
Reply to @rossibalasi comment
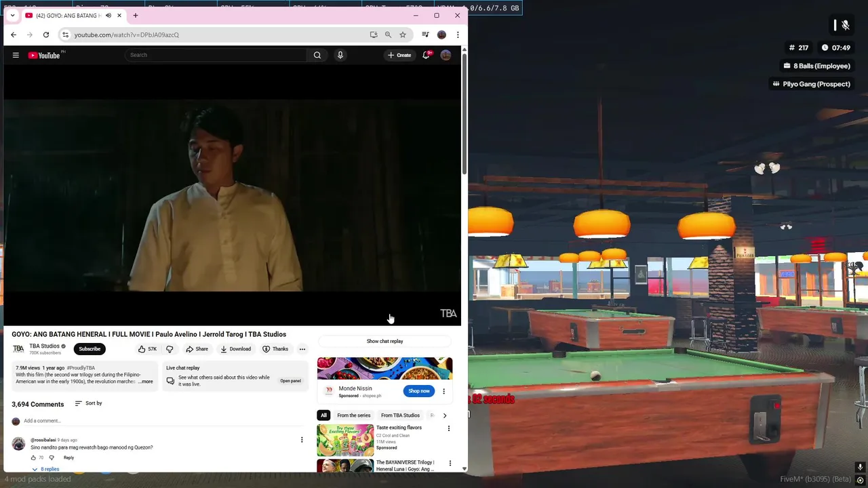(68, 457)
